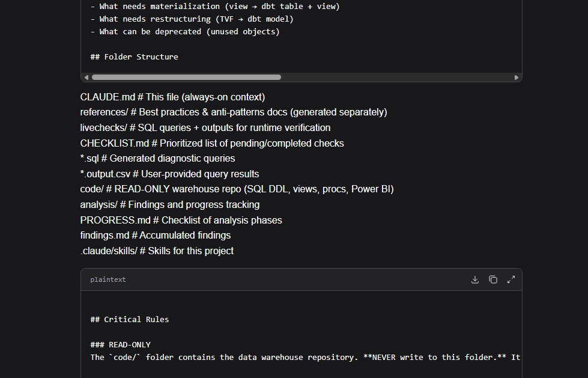Viewport: 588px width, 378px height.
Task: Download the plaintext code block
Action: tap(474, 279)
